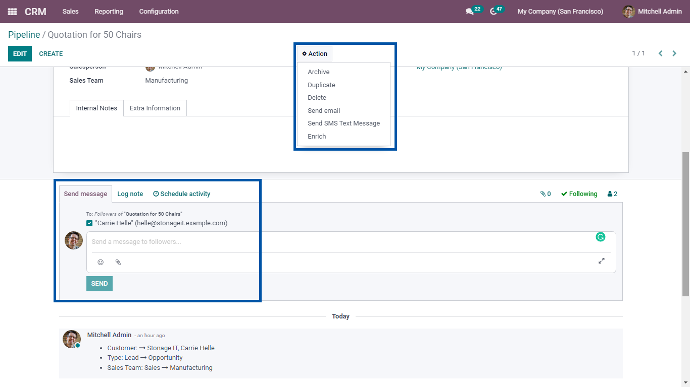The height and width of the screenshot is (387, 690).
Task: Click the SEND button
Action: point(99,284)
